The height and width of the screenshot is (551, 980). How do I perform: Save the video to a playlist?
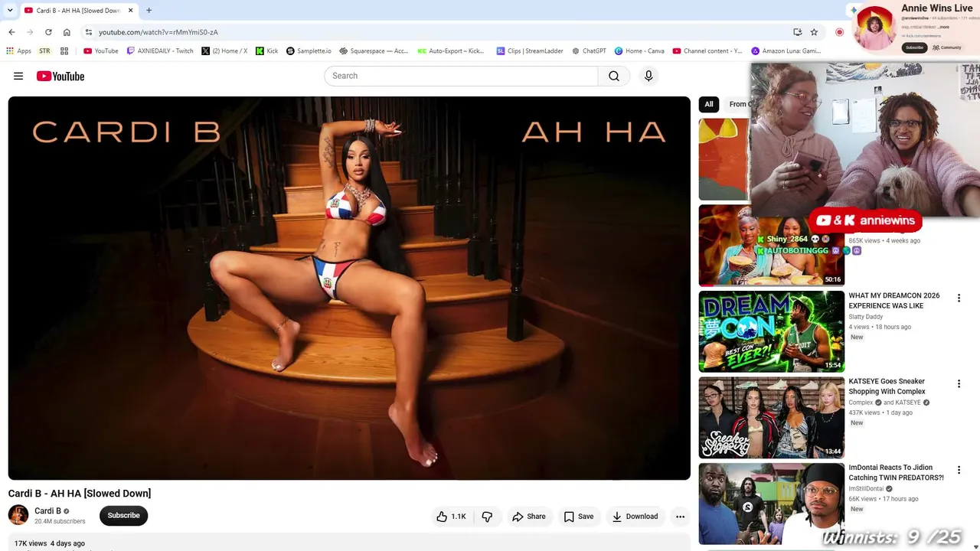pos(579,517)
